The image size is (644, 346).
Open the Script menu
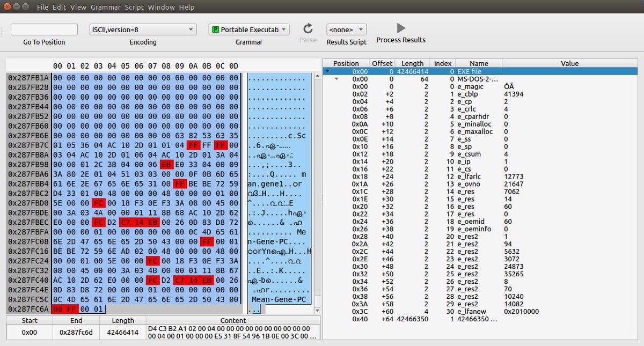(x=134, y=8)
